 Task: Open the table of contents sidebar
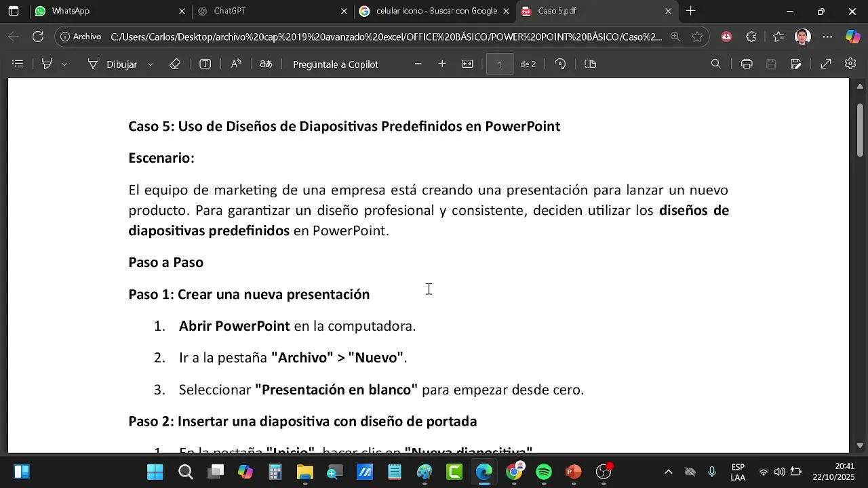coord(18,64)
